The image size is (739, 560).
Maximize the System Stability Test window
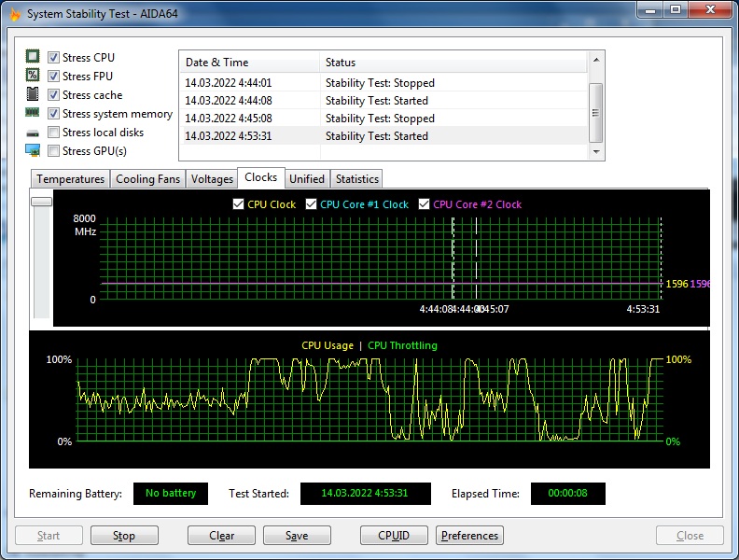[676, 10]
